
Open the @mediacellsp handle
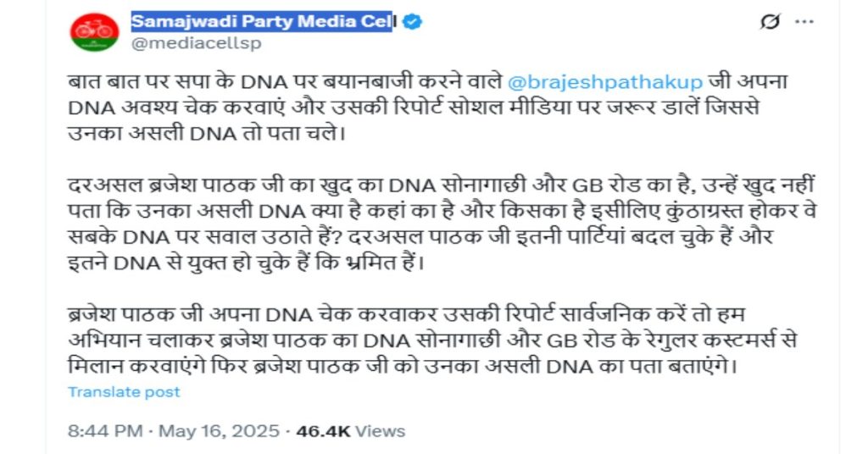(x=196, y=43)
